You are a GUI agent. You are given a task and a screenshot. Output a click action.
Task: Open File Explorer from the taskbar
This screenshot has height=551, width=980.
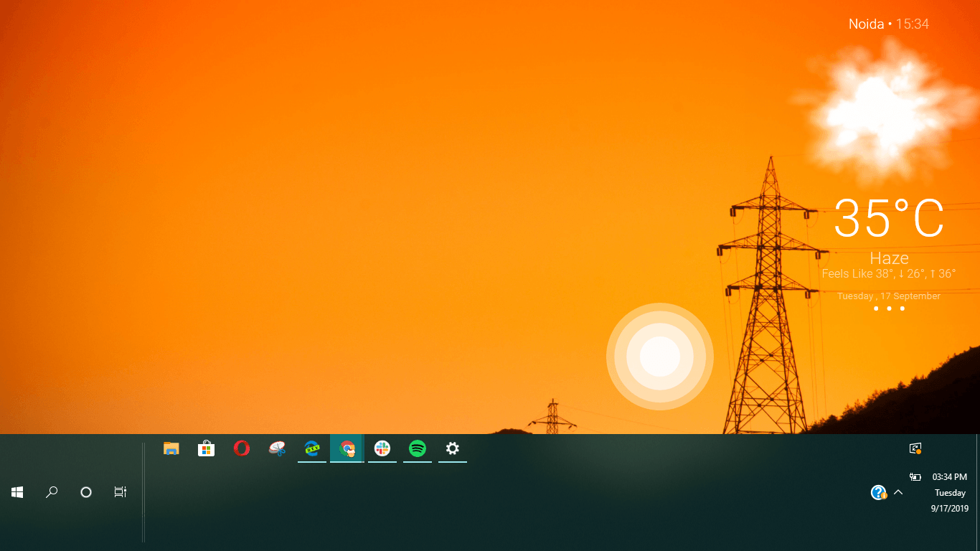[171, 449]
